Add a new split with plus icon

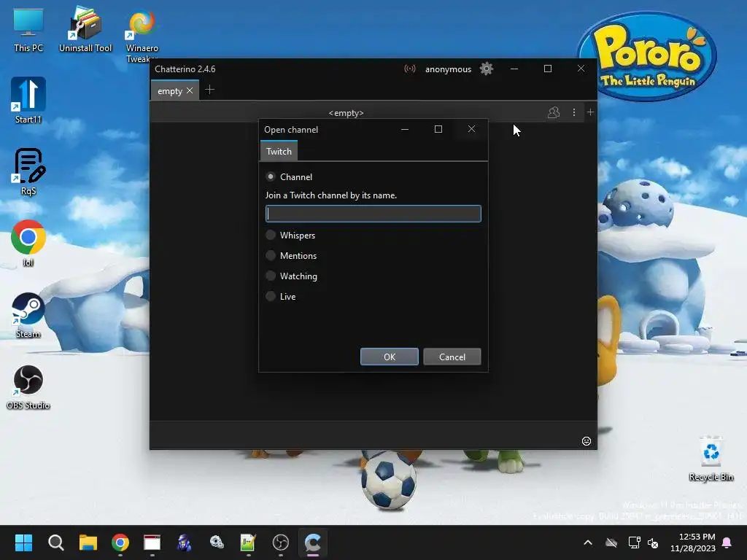[x=590, y=112]
